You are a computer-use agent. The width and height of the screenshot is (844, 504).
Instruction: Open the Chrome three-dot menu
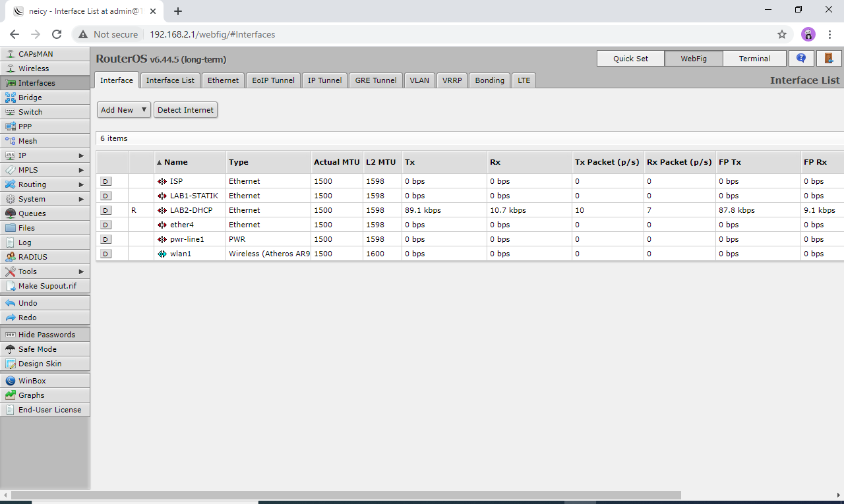click(x=829, y=34)
